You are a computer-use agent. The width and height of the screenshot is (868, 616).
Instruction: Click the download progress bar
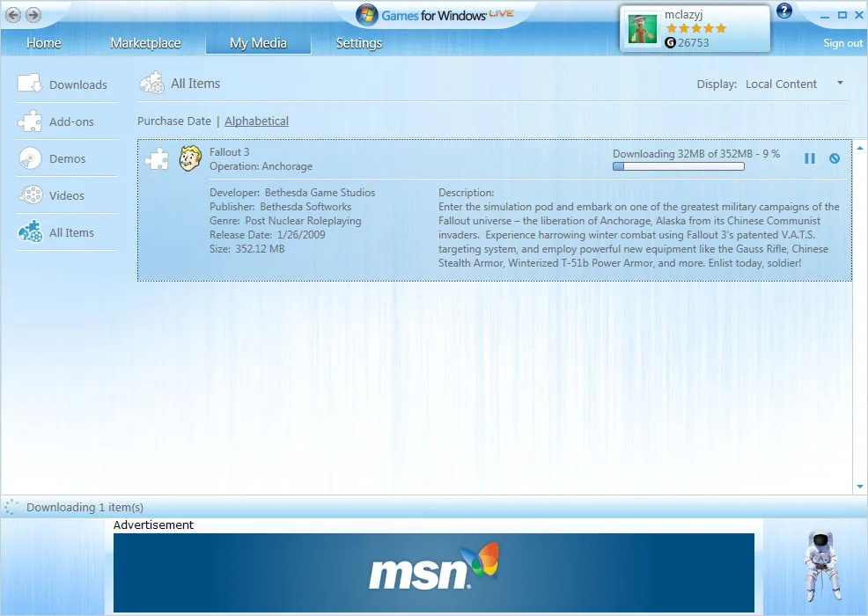tap(678, 166)
